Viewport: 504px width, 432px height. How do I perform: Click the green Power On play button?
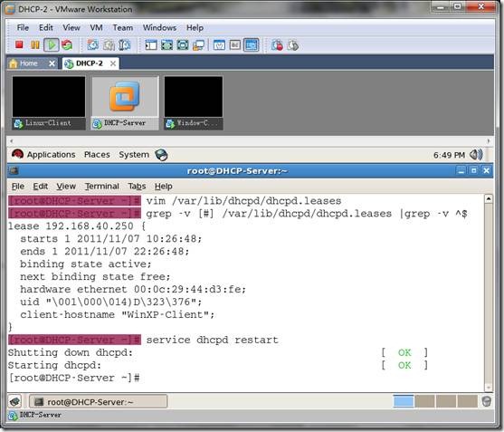(52, 44)
